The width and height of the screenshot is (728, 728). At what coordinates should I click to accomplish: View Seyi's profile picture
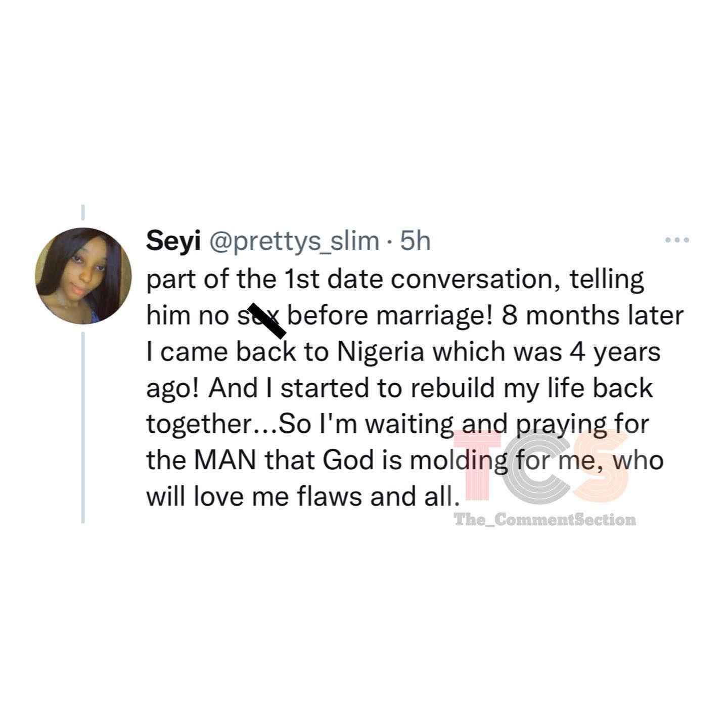pos(83,276)
